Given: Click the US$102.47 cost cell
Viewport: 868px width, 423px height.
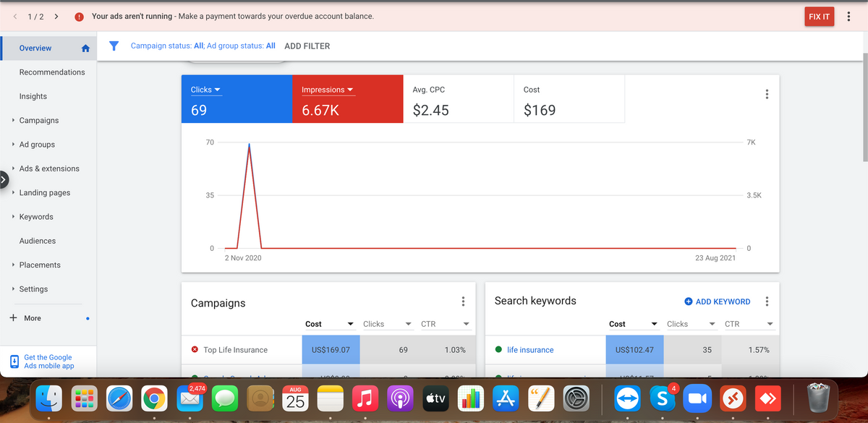Looking at the screenshot, I should [x=634, y=350].
